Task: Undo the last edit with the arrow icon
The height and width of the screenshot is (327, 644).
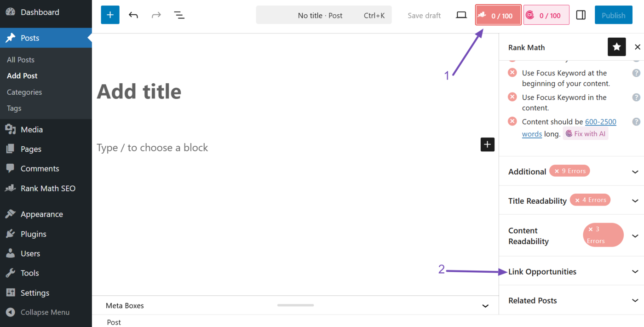Action: pos(133,15)
